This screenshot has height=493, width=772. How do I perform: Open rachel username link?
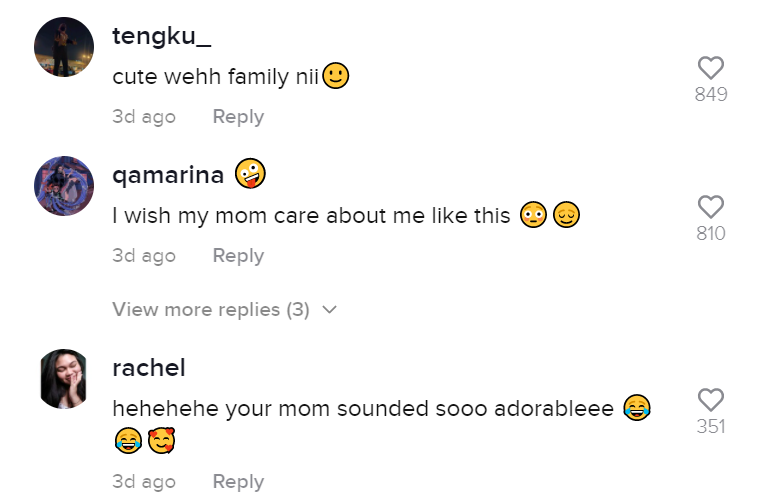pos(149,368)
